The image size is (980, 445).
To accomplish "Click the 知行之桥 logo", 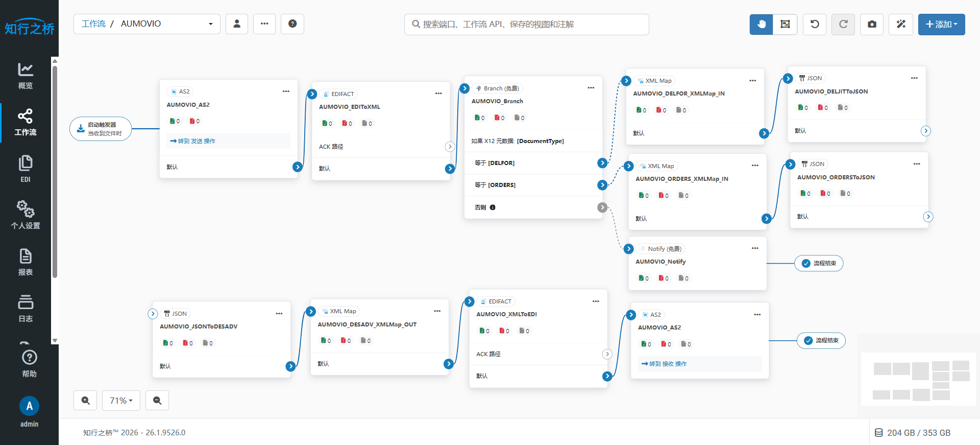I will click(29, 28).
